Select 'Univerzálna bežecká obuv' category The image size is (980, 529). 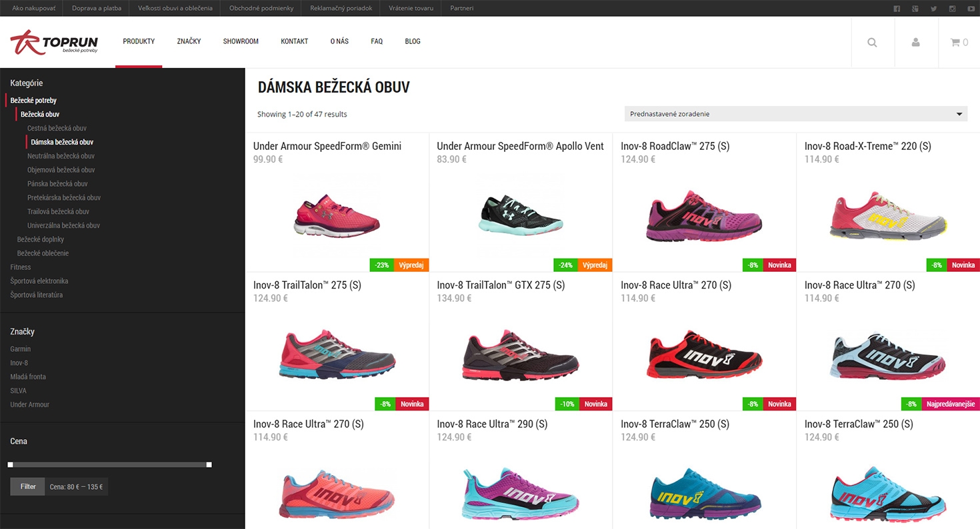[63, 225]
